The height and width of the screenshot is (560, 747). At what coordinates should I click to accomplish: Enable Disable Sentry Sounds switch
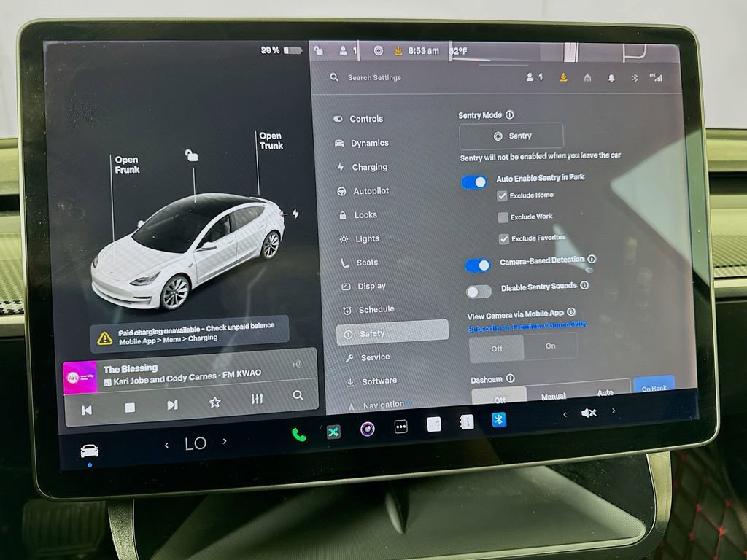(x=479, y=292)
